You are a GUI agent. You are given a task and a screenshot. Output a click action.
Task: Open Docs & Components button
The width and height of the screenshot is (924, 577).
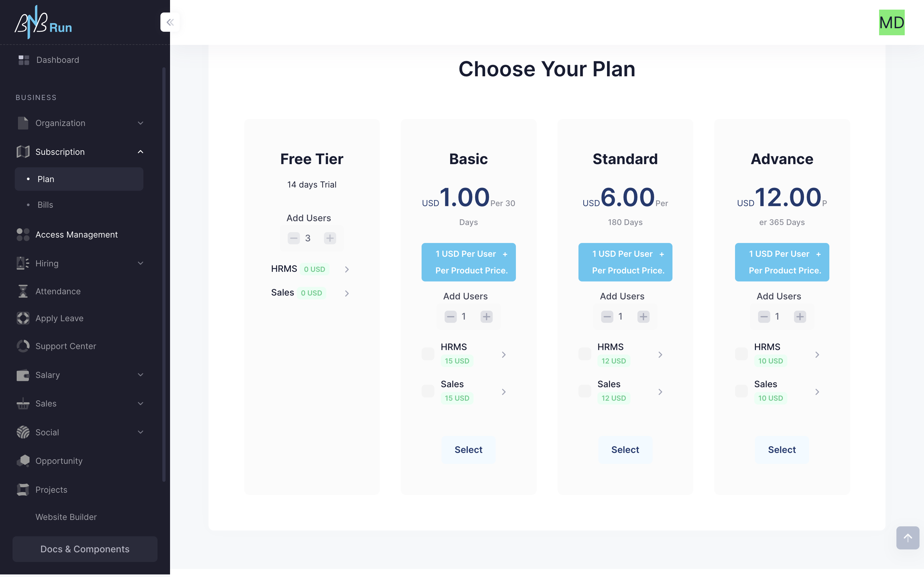85,549
